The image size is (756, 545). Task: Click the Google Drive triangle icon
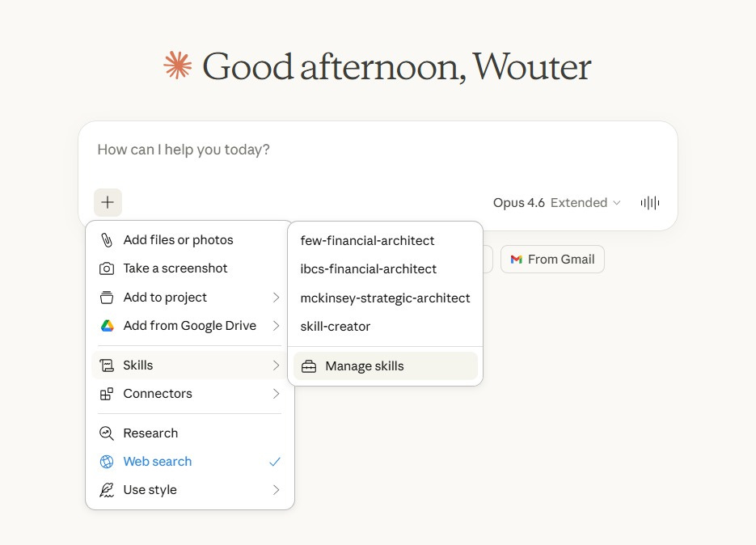click(x=107, y=326)
